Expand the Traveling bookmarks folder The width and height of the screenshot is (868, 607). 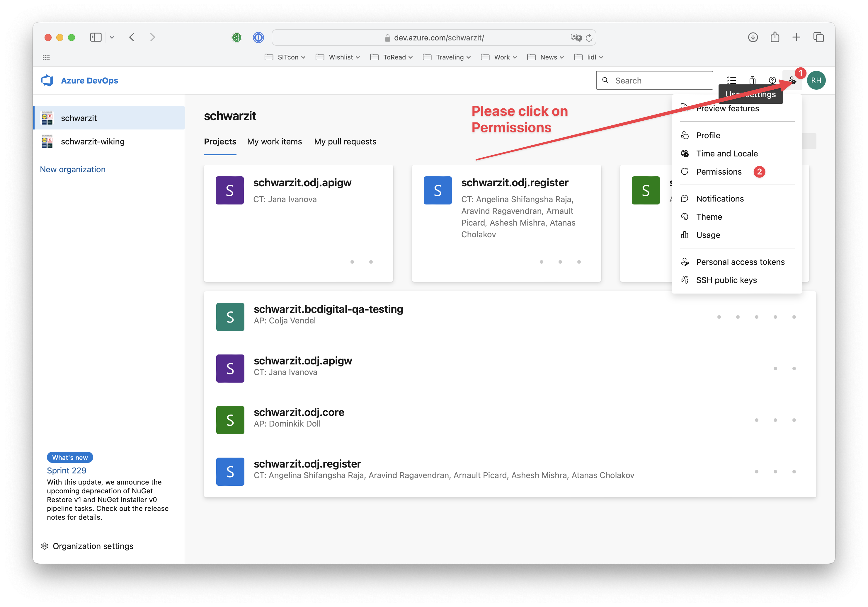(x=447, y=57)
